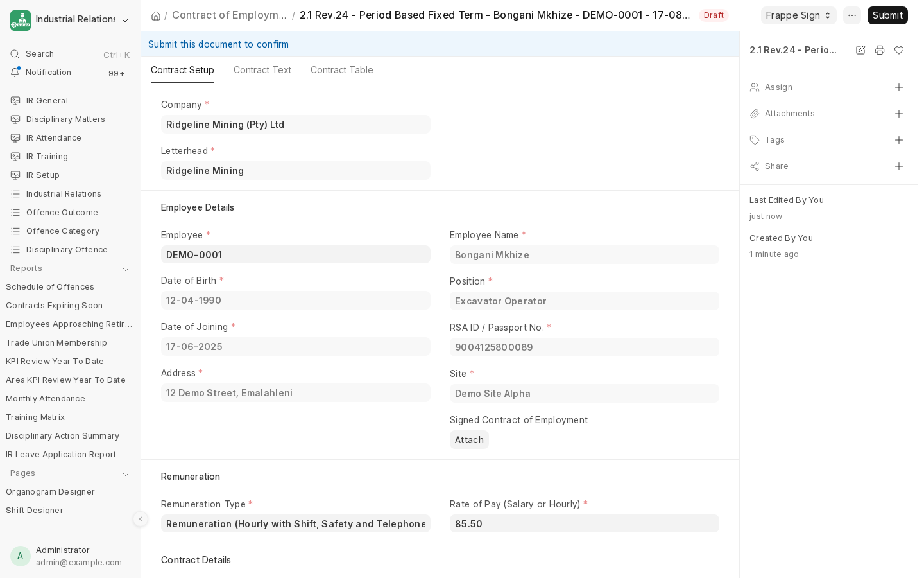Open IR Leave Application Report

61,455
